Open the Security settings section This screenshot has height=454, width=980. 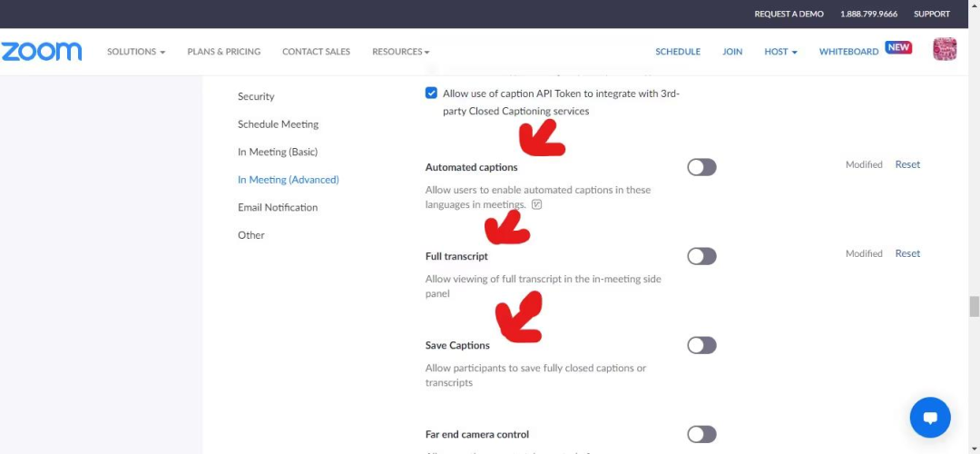tap(256, 96)
